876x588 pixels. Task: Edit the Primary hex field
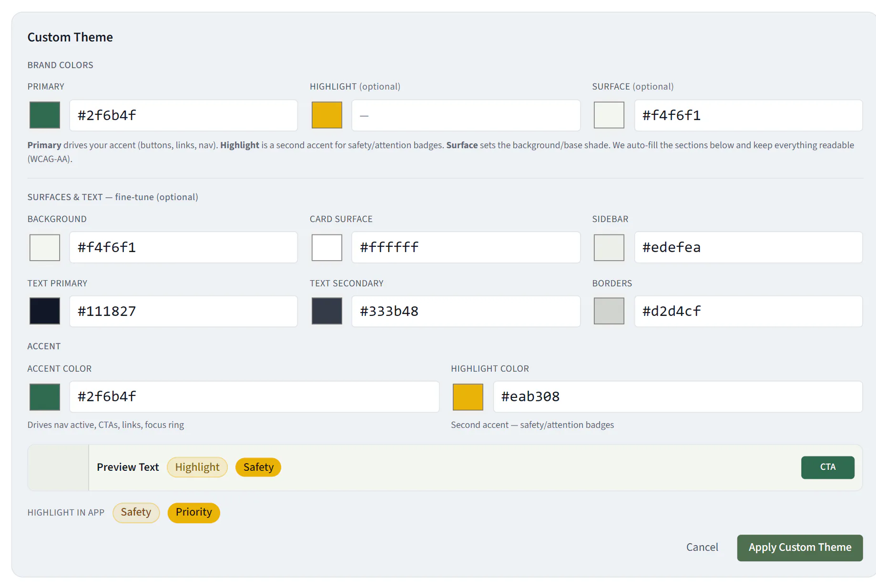click(x=183, y=115)
